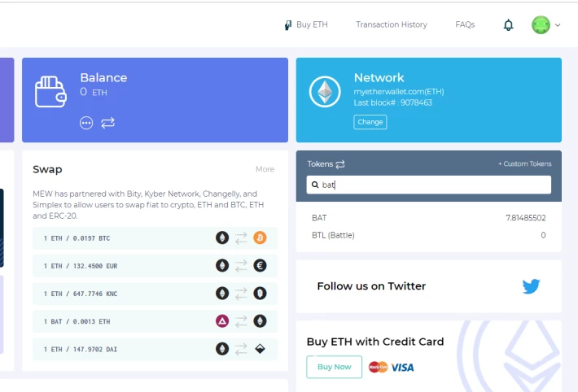Select the BAT token row
The width and height of the screenshot is (578, 392).
point(429,218)
